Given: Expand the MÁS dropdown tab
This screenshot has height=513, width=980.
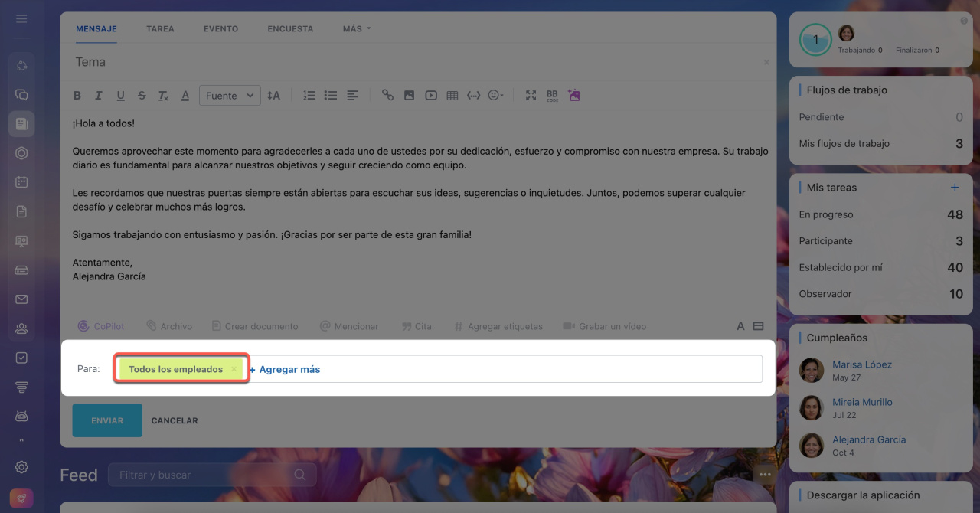Looking at the screenshot, I should [357, 29].
